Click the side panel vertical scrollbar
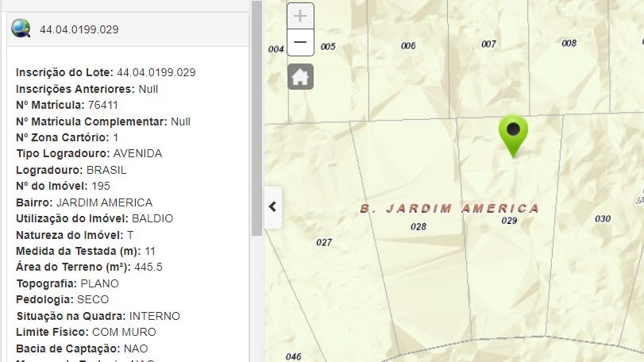The image size is (644, 362). coord(256,119)
